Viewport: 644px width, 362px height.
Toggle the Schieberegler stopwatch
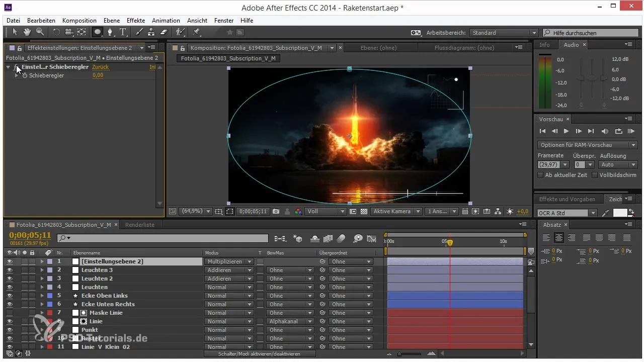[x=25, y=75]
